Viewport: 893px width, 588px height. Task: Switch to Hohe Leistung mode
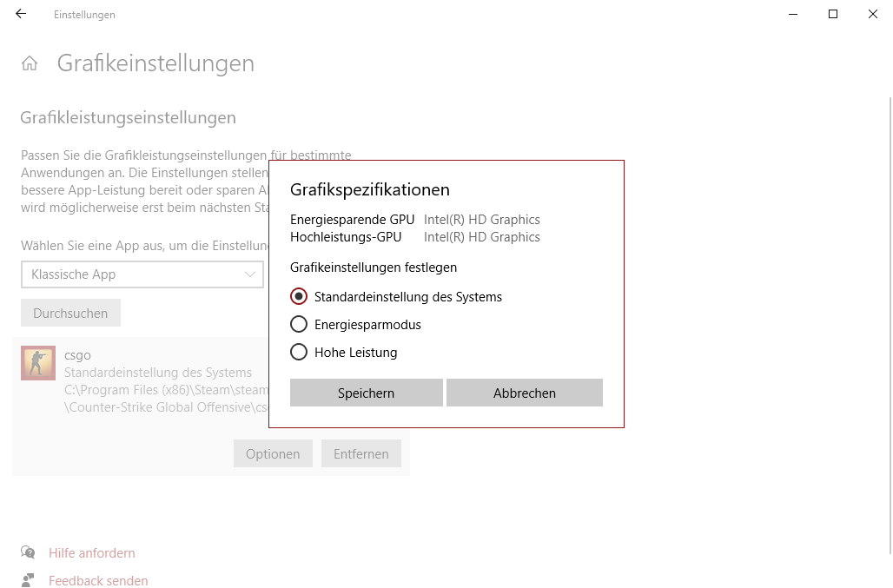[x=299, y=353]
